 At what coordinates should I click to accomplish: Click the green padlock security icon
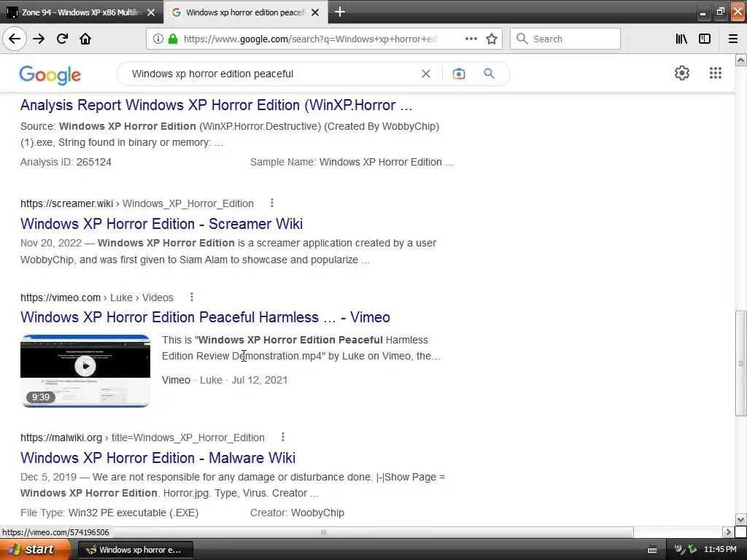173,39
